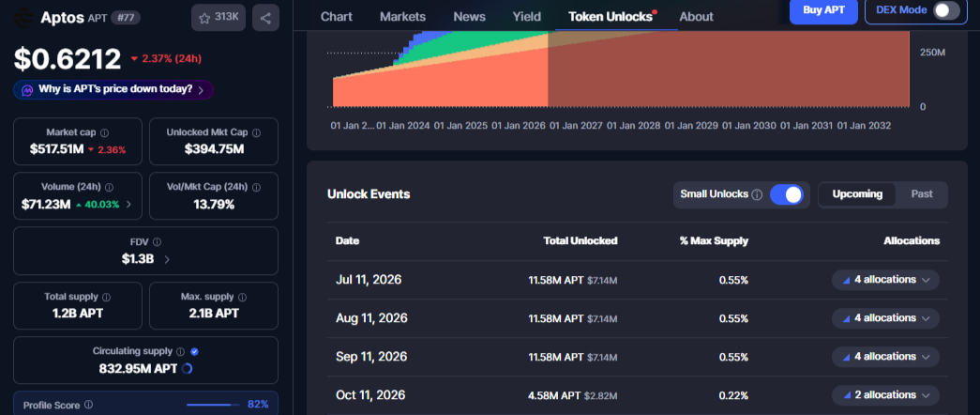The width and height of the screenshot is (980, 415).
Task: Click the $394.75M unlocked market cap value
Action: 214,149
